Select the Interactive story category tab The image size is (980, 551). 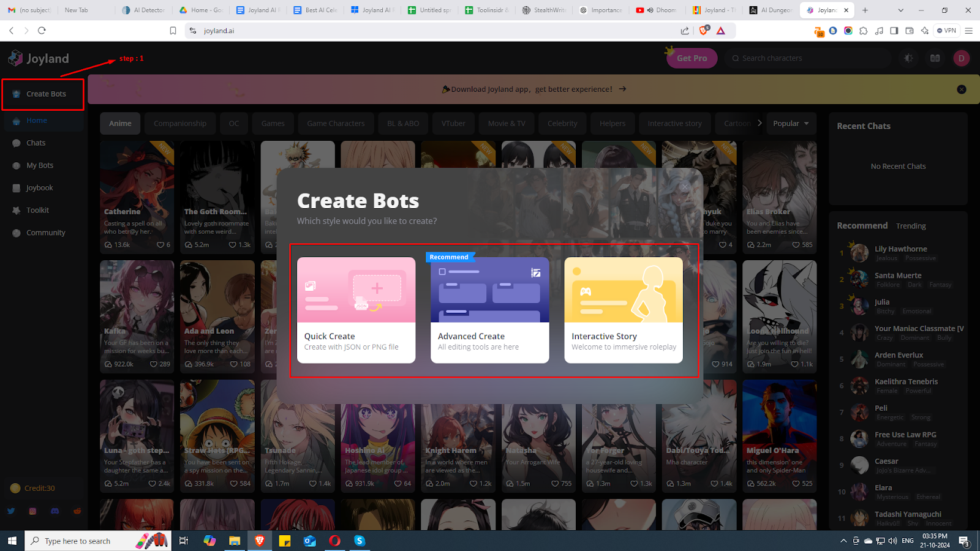tap(675, 123)
